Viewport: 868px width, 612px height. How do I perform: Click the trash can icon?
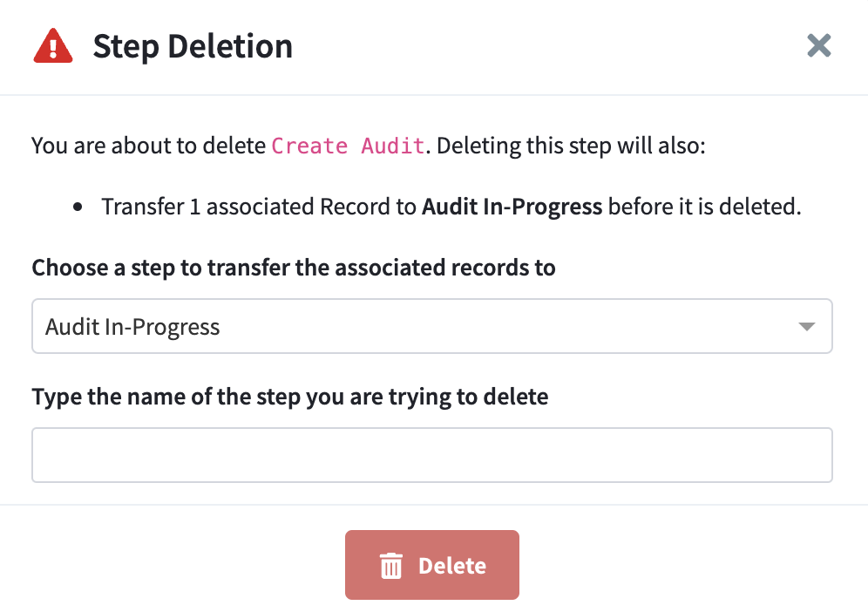[x=391, y=566]
